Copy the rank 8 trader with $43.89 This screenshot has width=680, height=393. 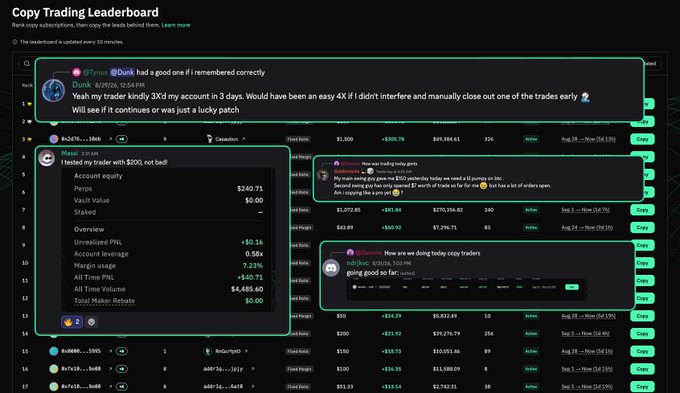[x=642, y=228]
